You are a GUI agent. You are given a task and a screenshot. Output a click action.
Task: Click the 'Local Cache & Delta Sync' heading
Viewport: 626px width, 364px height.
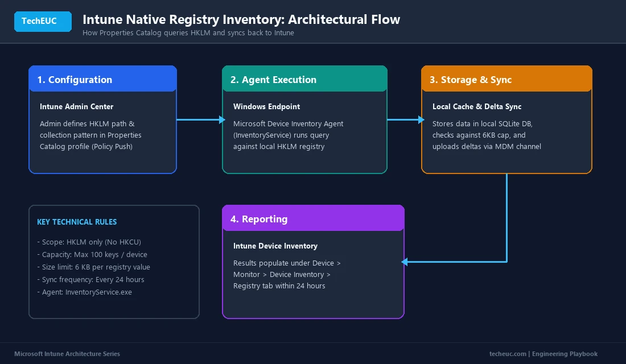tap(477, 106)
